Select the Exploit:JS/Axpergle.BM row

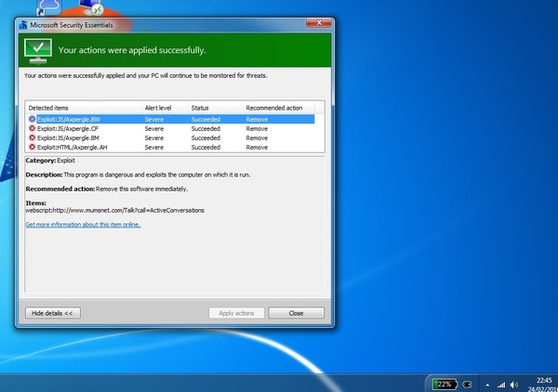point(171,137)
